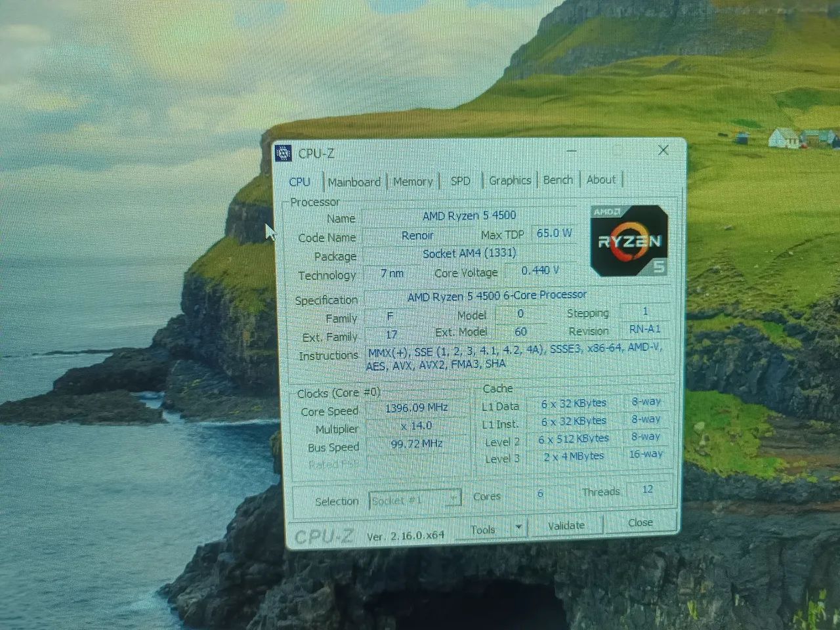Click the Level 3 16-way associativity value
This screenshot has width=840, height=630.
646,453
